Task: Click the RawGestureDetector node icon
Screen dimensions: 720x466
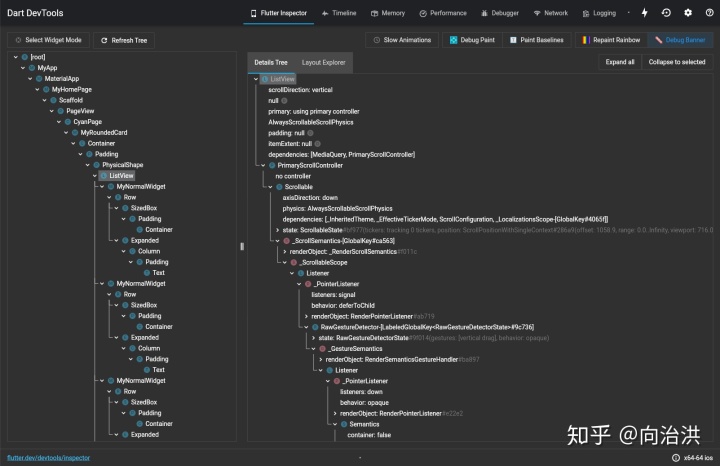Action: pyautogui.click(x=315, y=327)
